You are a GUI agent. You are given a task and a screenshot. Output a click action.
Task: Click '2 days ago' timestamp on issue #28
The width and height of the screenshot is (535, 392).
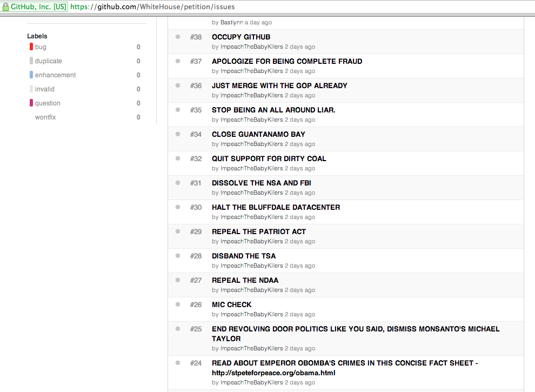pos(300,265)
